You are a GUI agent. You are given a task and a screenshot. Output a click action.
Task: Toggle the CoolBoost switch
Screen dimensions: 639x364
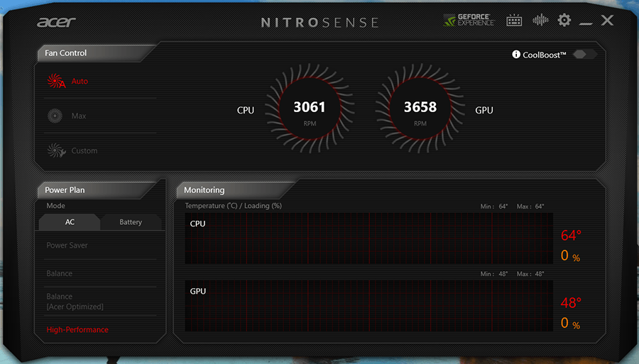pyautogui.click(x=584, y=55)
